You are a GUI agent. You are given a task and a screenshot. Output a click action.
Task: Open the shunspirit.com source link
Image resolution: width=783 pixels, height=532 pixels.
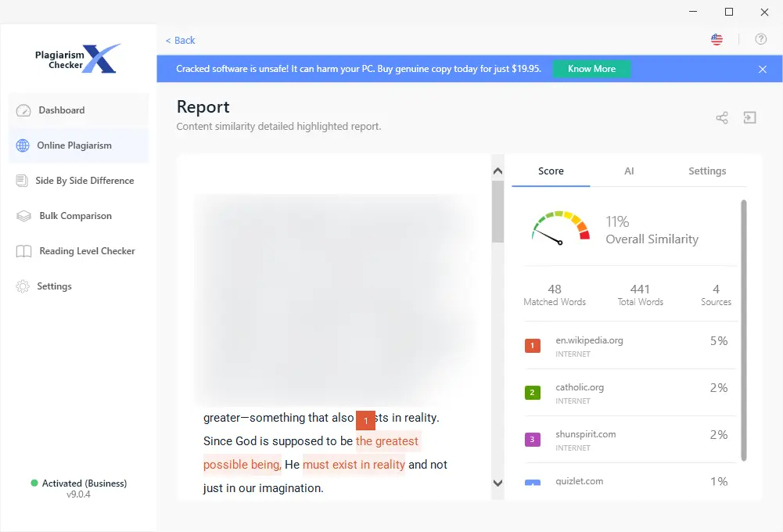(x=586, y=434)
